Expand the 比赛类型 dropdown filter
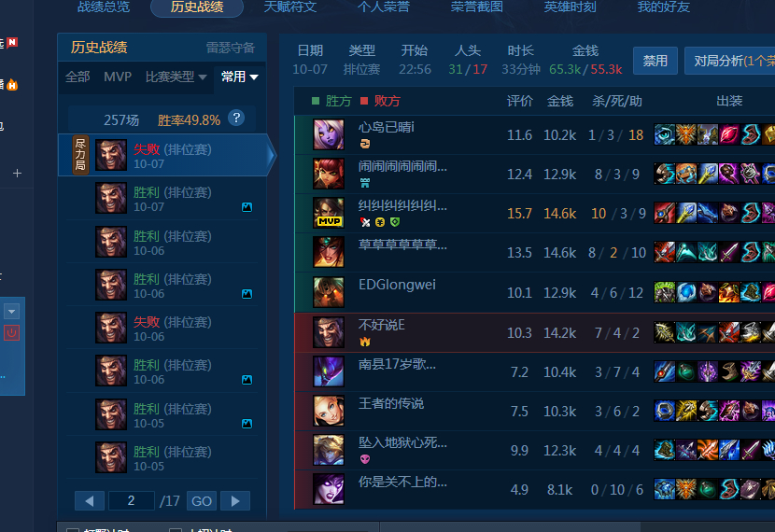This screenshot has height=532, width=775. click(176, 77)
